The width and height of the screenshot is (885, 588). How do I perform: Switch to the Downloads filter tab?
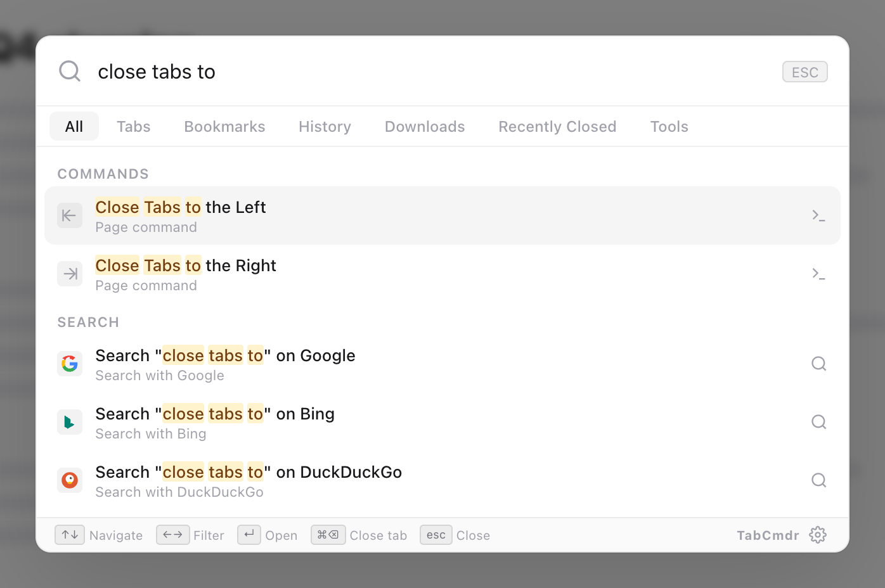(425, 126)
